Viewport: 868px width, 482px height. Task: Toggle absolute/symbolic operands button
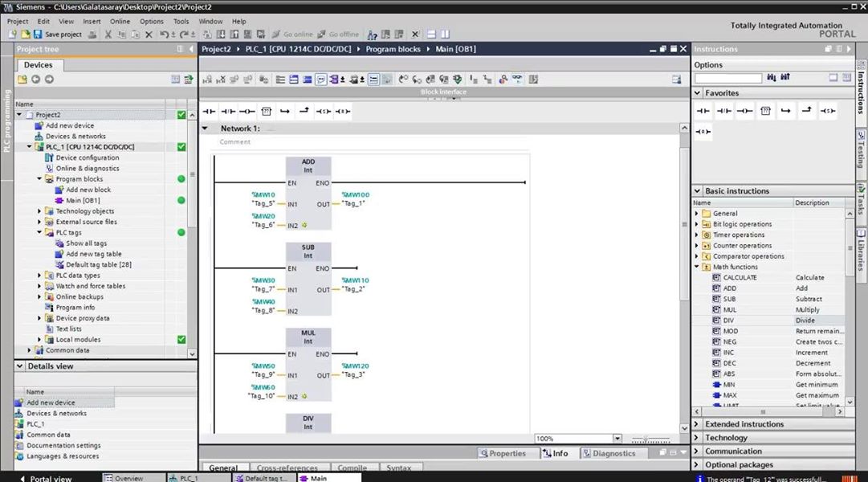tap(335, 80)
